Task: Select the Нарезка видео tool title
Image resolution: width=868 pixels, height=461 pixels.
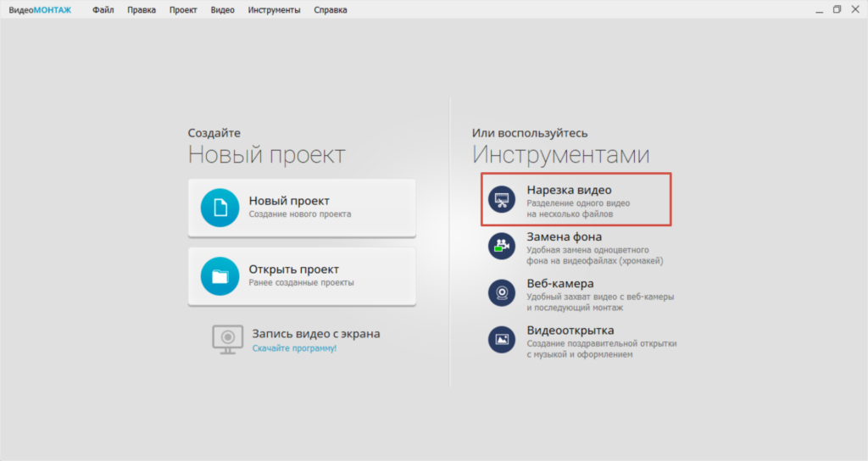Action: click(x=569, y=190)
